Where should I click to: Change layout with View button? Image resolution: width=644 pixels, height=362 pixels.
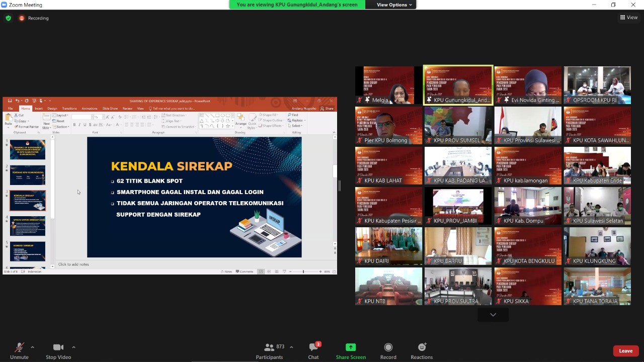coord(629,18)
